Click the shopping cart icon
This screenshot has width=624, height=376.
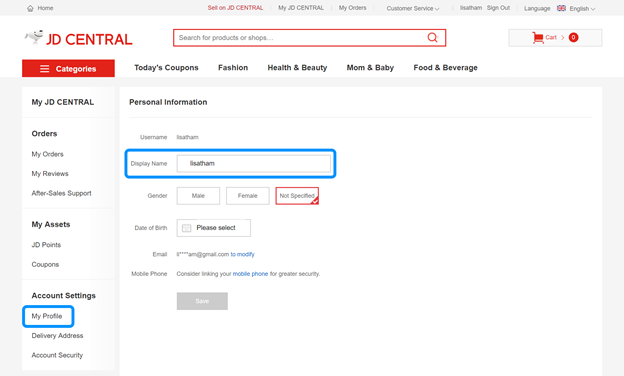tap(538, 37)
